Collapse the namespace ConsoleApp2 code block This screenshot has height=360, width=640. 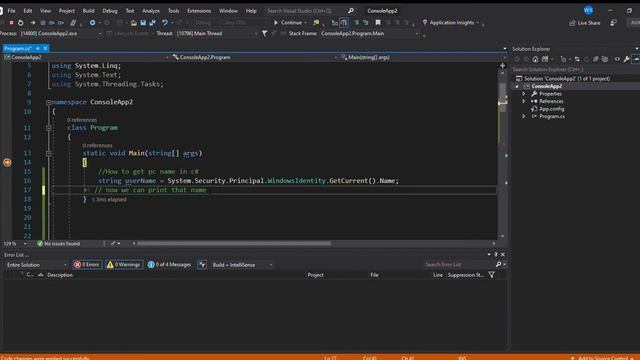pos(49,102)
